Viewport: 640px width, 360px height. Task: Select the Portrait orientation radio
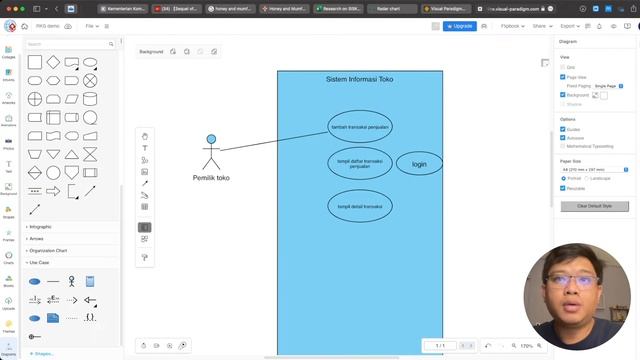[563, 178]
